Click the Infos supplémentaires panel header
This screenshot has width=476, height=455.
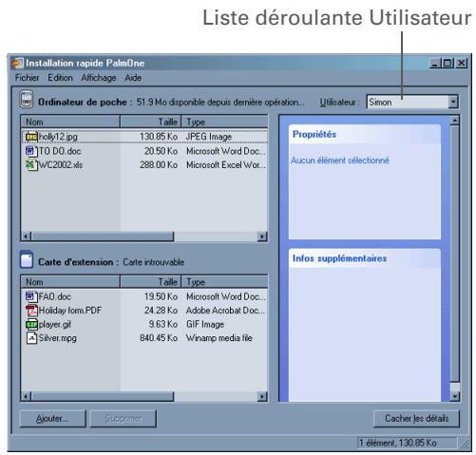tap(365, 258)
